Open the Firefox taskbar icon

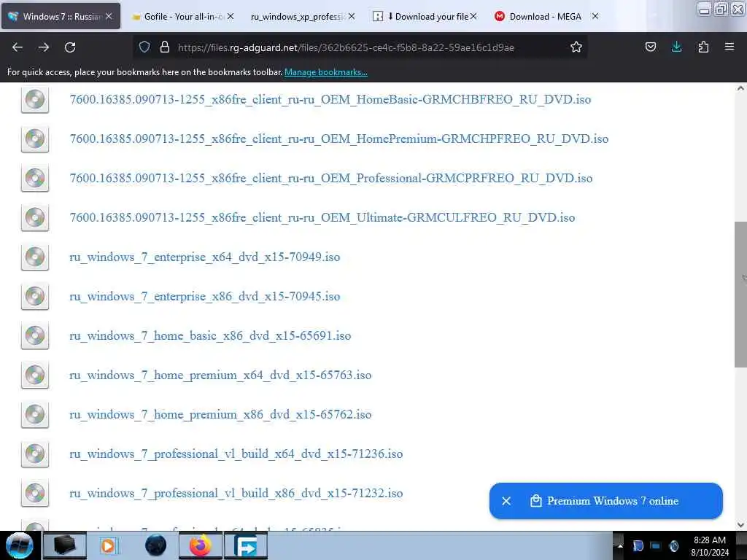point(201,545)
